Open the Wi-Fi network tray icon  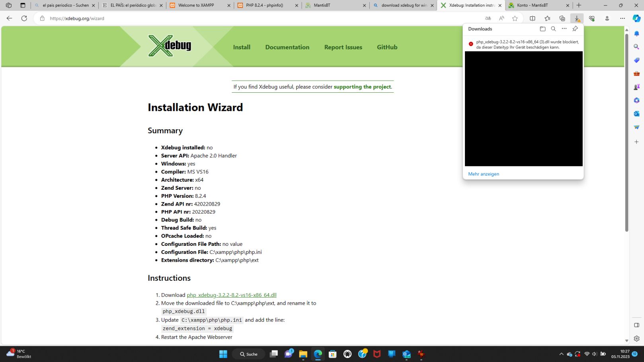587,354
